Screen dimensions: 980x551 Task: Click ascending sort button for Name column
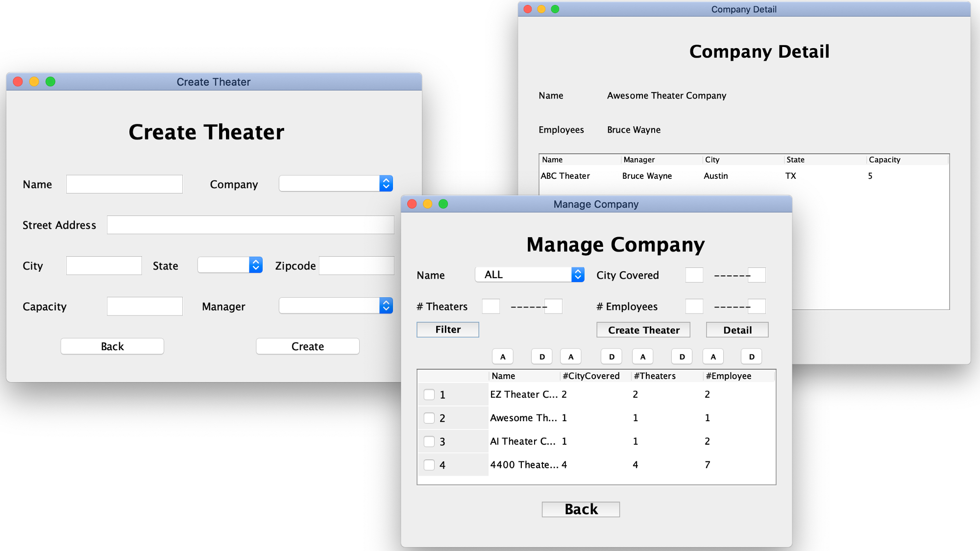pos(503,357)
